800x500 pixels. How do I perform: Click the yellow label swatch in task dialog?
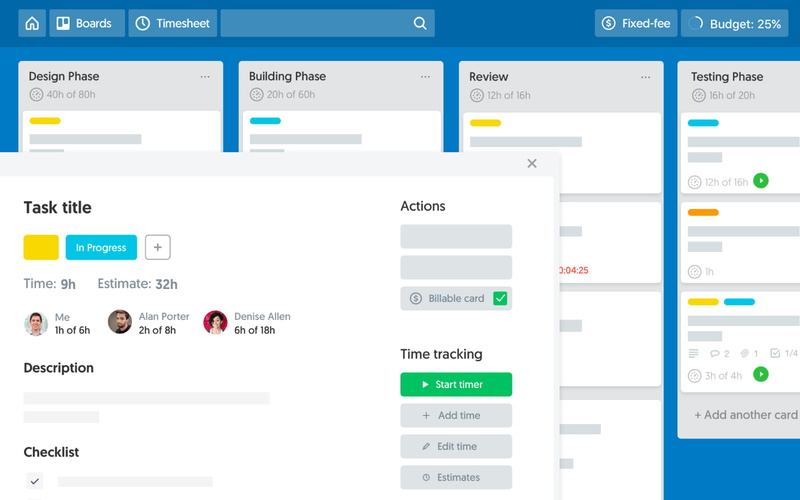click(x=41, y=247)
